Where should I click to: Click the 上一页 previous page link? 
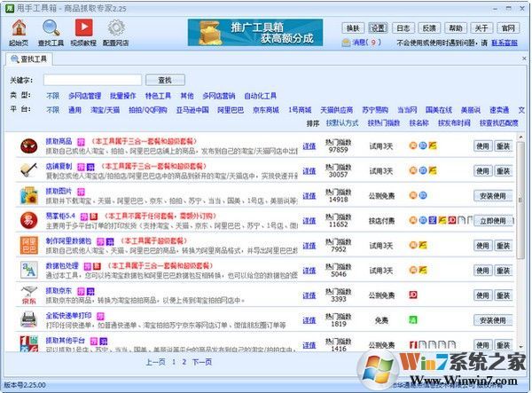click(x=155, y=362)
